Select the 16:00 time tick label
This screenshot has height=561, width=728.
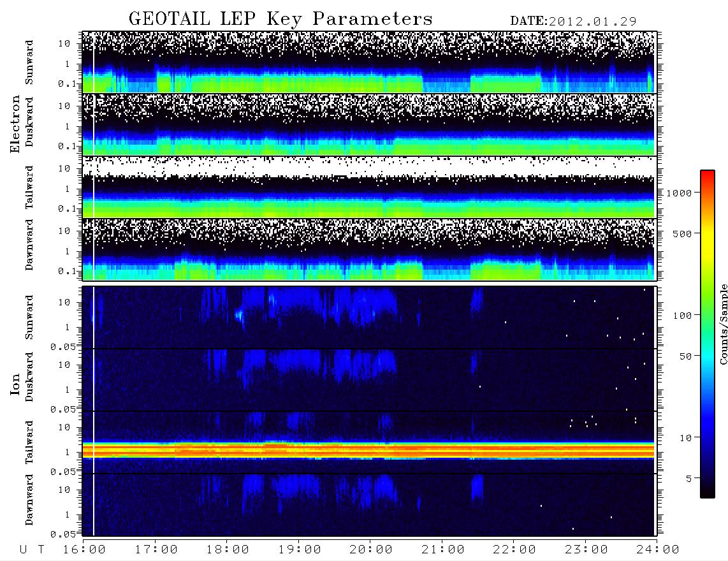[84, 550]
